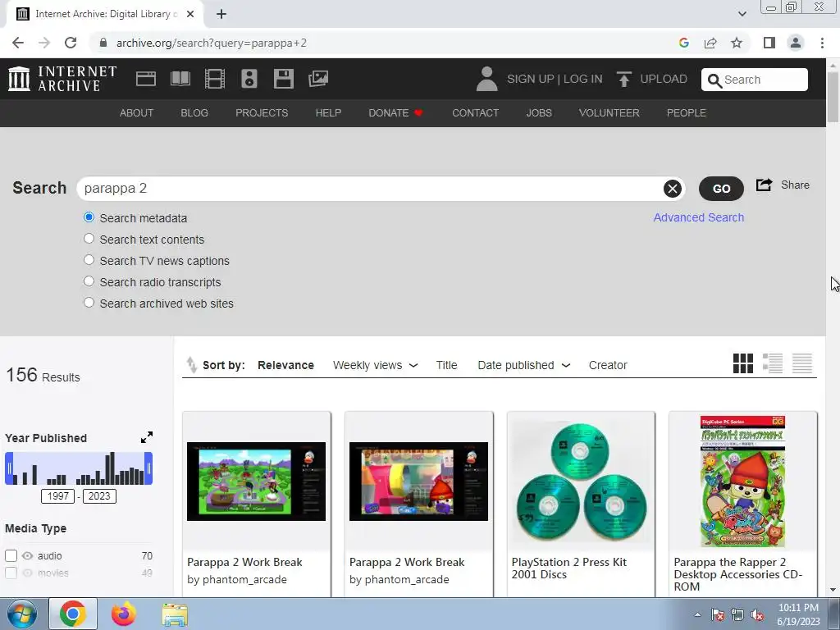Open the HELP menu item
Screen dimensions: 840x630
click(x=328, y=113)
